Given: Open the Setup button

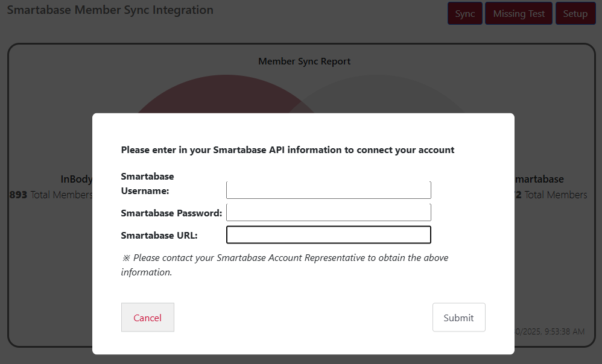Looking at the screenshot, I should click(575, 13).
